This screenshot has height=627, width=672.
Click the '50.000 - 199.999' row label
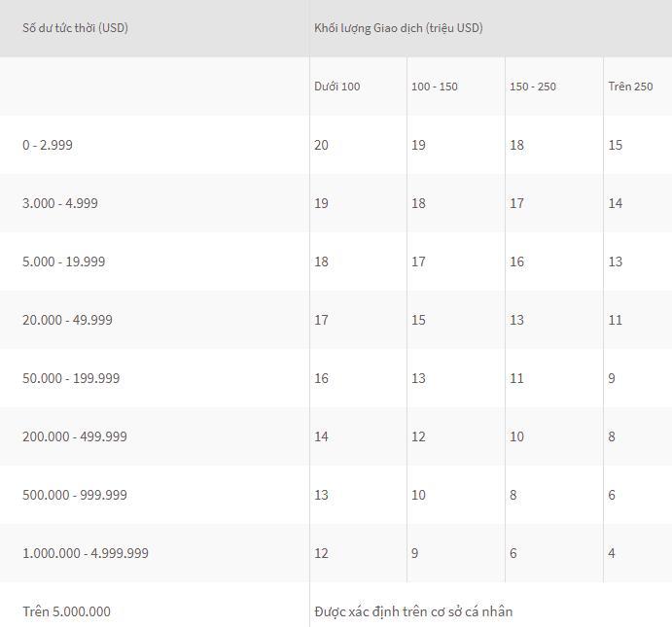click(71, 378)
